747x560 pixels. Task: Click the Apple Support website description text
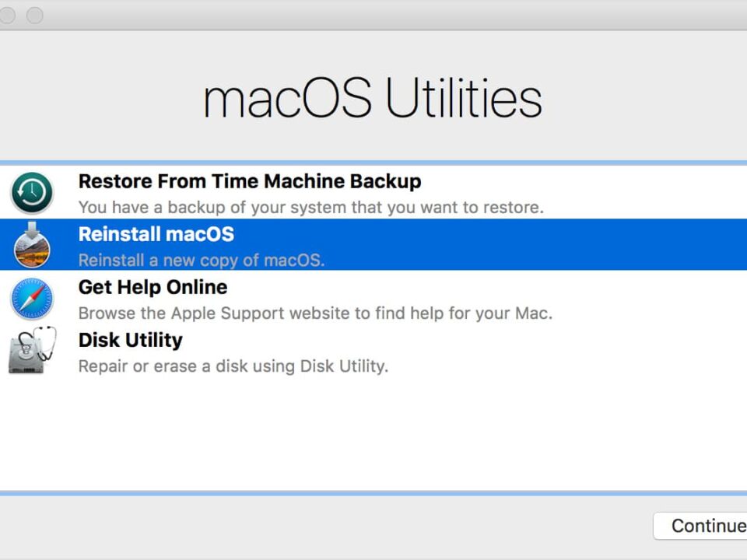coord(315,313)
